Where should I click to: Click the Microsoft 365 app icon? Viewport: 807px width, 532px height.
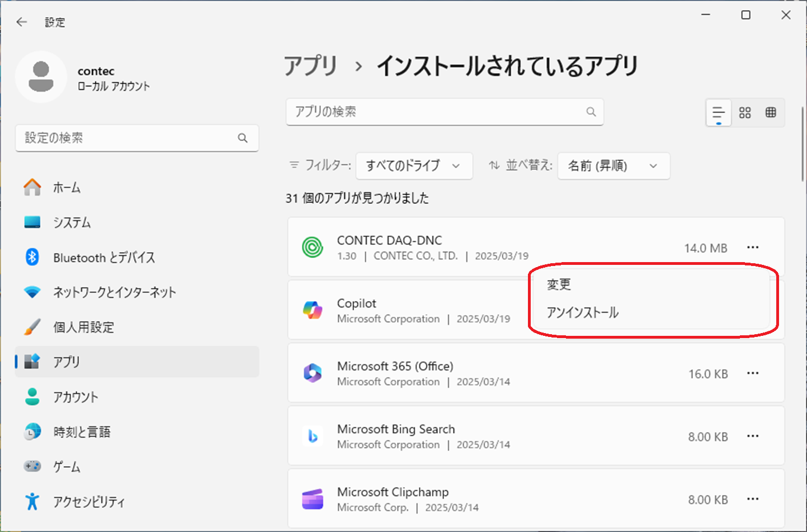(x=313, y=373)
